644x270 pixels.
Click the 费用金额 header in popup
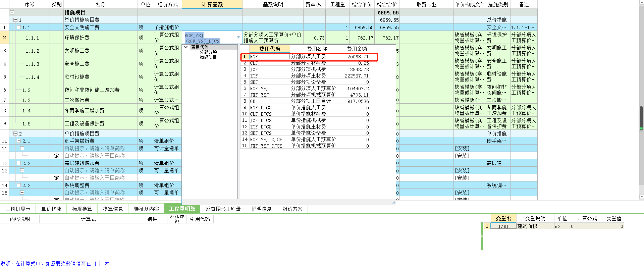click(x=357, y=49)
